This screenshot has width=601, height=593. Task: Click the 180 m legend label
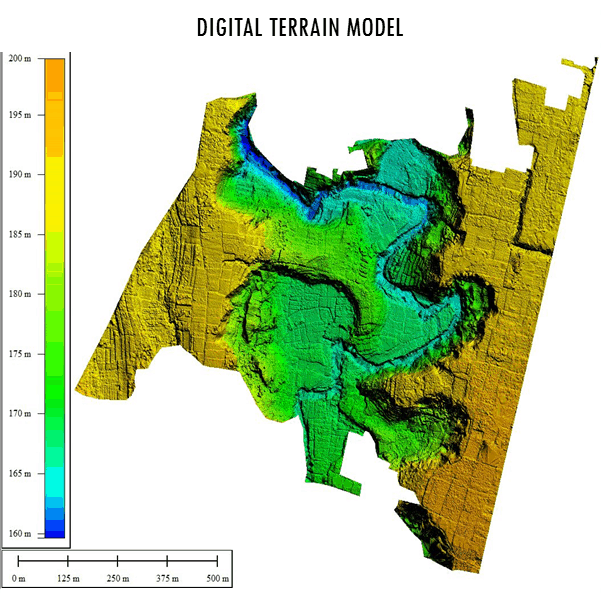[x=20, y=294]
